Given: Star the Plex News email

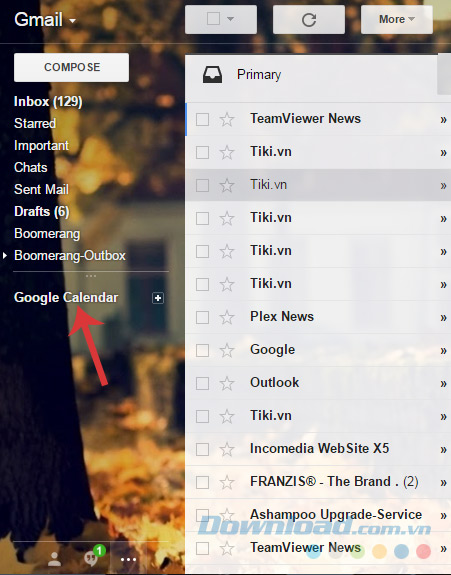Looking at the screenshot, I should coord(227,317).
